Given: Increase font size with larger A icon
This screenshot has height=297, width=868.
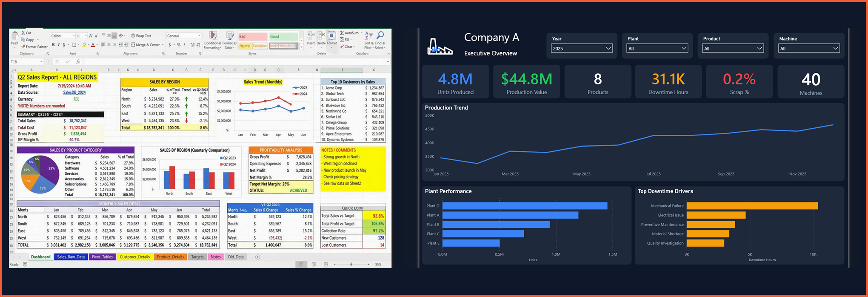Looking at the screenshot, I should 91,36.
